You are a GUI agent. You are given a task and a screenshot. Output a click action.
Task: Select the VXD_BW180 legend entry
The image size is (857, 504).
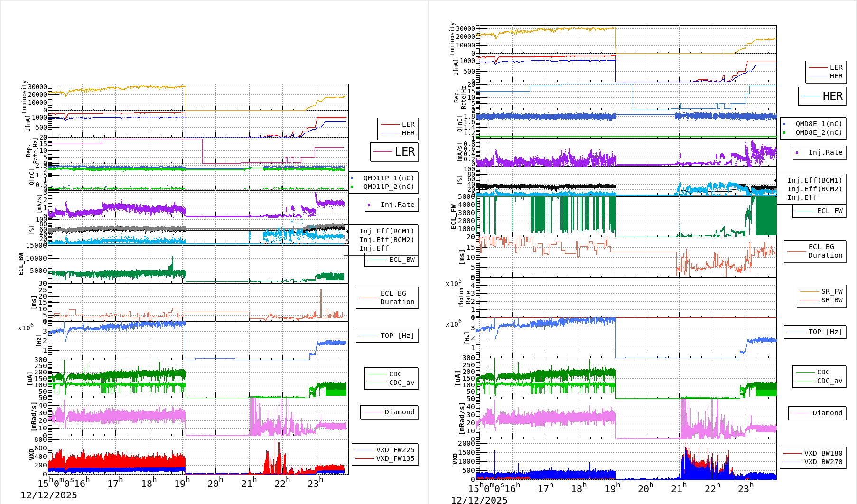(x=823, y=453)
